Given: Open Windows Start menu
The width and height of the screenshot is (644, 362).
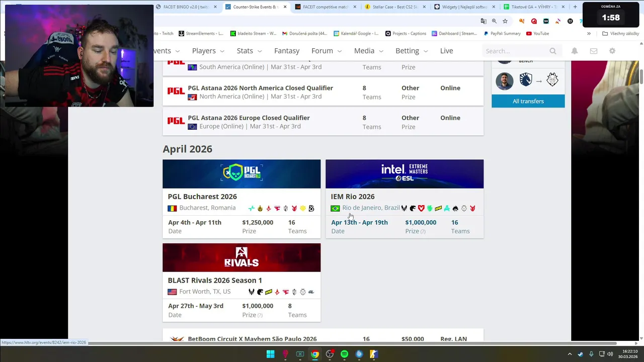Looking at the screenshot, I should pos(270,354).
